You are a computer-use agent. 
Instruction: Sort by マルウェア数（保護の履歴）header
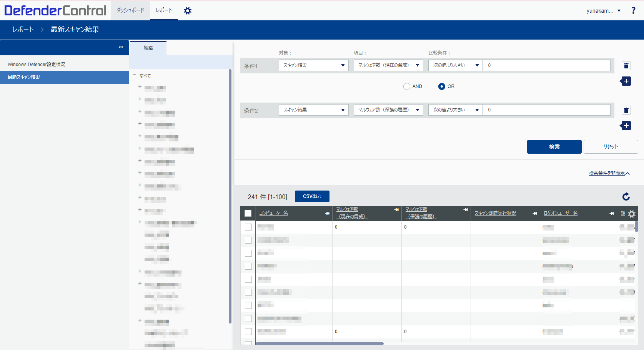point(421,213)
